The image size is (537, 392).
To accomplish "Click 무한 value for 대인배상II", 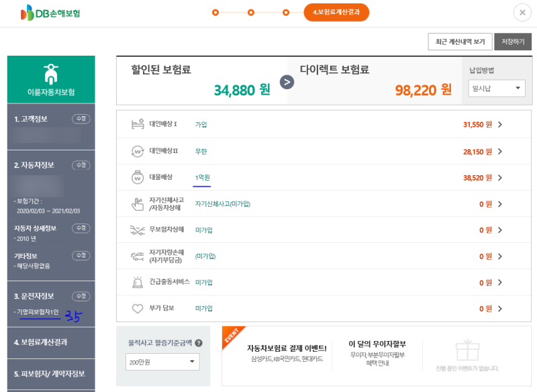I will (201, 151).
